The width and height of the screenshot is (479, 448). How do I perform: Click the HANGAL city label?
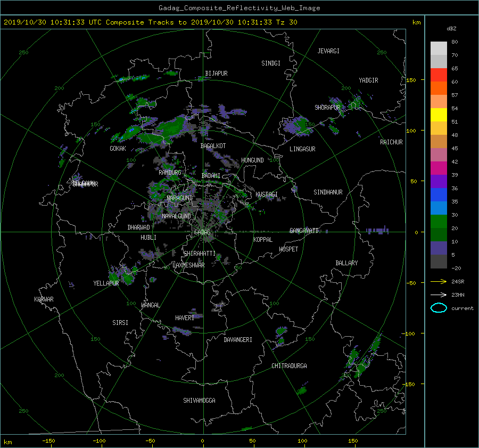pos(150,305)
